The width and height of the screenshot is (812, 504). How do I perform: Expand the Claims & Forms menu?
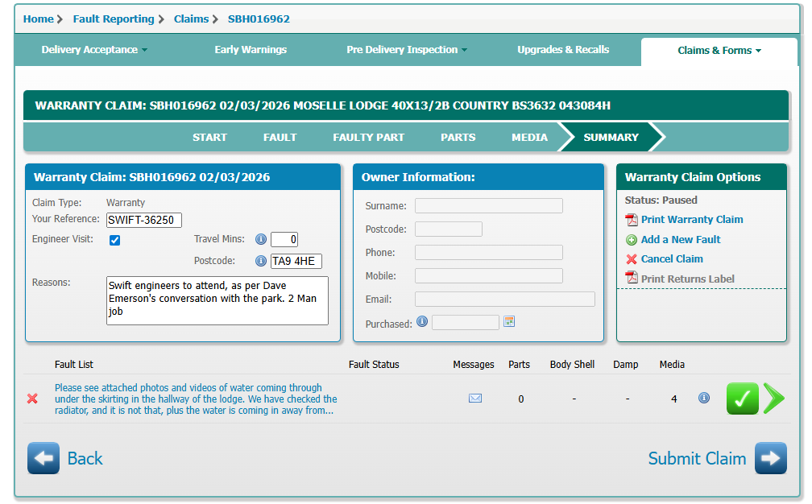pos(719,51)
